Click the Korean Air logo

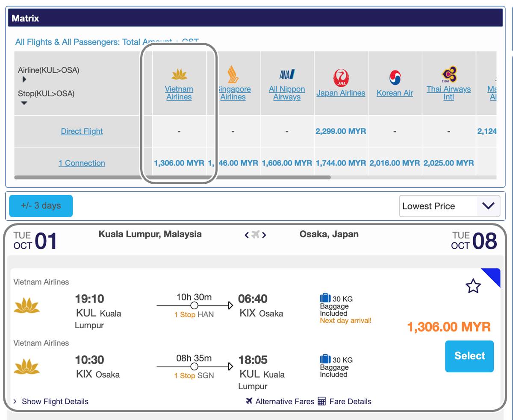click(x=395, y=78)
